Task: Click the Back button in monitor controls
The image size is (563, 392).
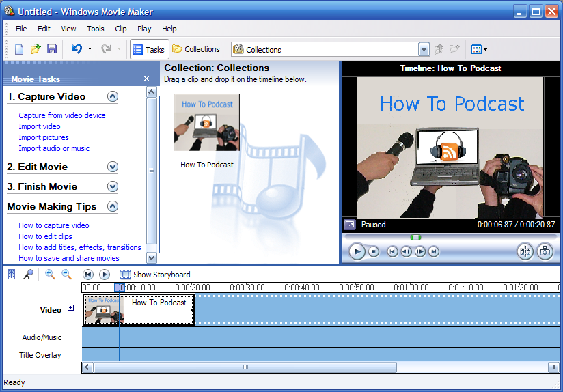Action: tap(392, 251)
